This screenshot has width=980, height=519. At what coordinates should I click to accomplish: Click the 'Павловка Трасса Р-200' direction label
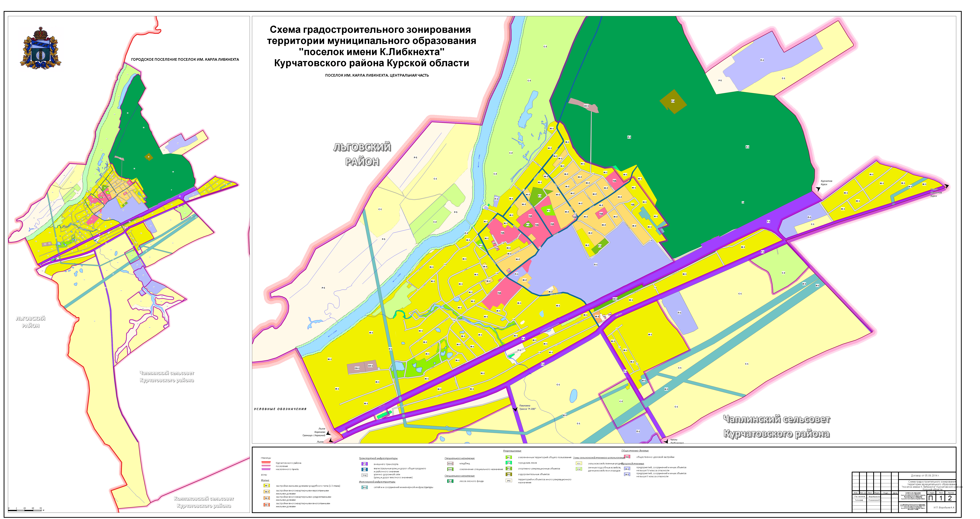tap(527, 407)
